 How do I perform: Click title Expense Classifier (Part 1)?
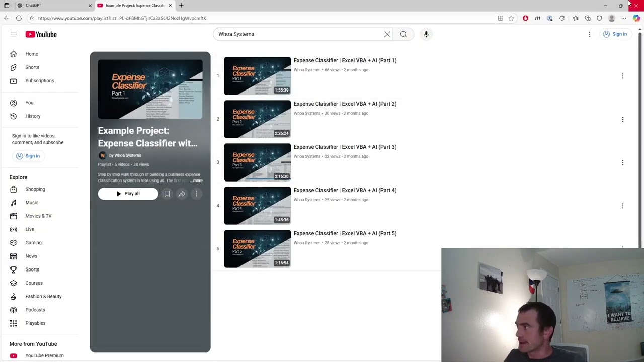click(345, 60)
